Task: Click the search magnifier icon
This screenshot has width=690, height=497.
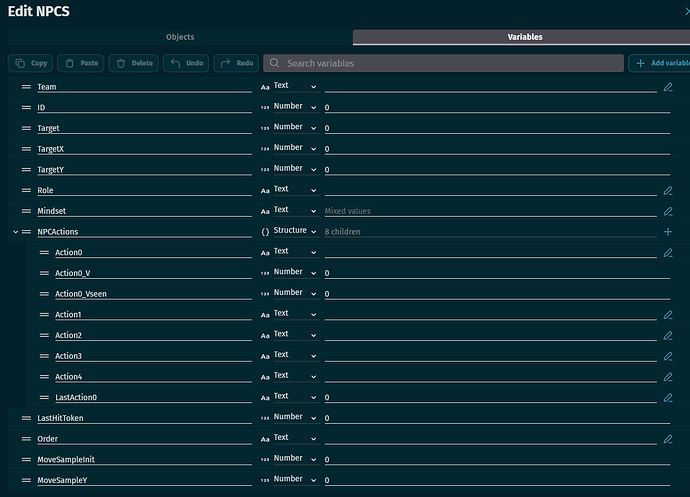Action: click(x=274, y=63)
